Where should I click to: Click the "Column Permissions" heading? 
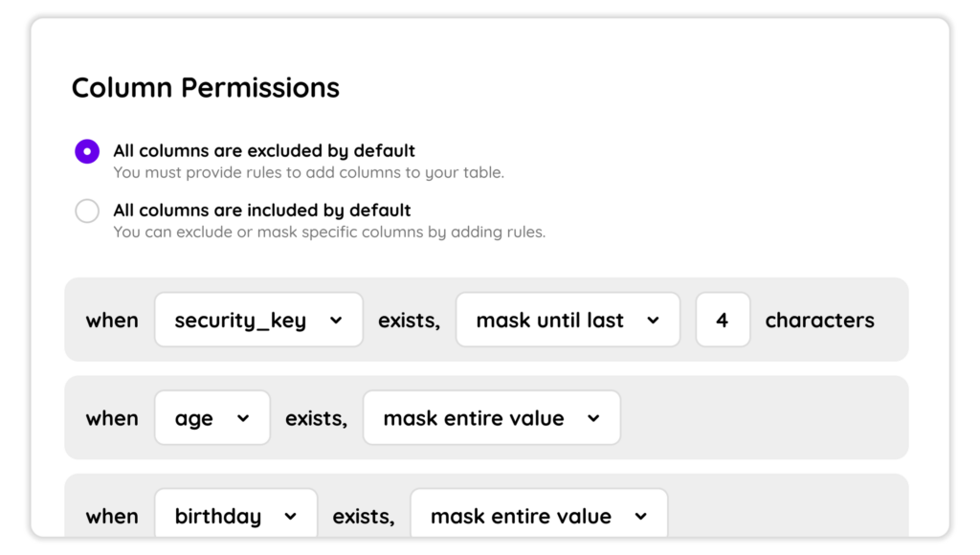206,88
